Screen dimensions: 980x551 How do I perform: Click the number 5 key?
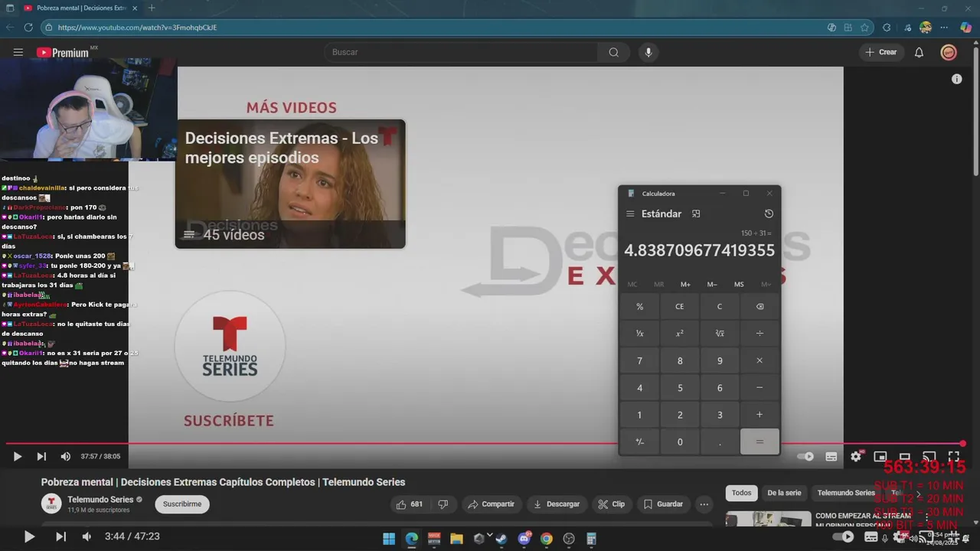coord(679,387)
